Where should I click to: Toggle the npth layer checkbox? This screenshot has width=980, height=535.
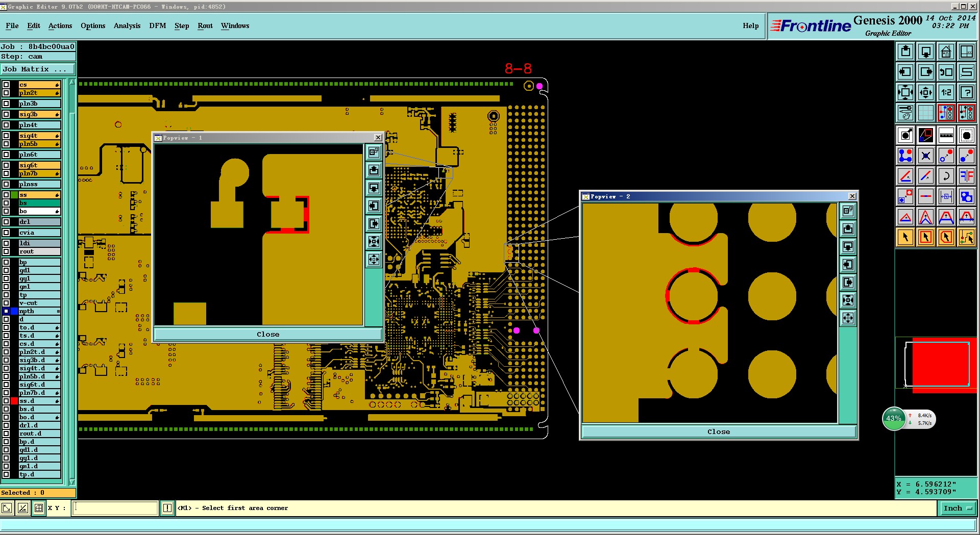click(x=6, y=311)
